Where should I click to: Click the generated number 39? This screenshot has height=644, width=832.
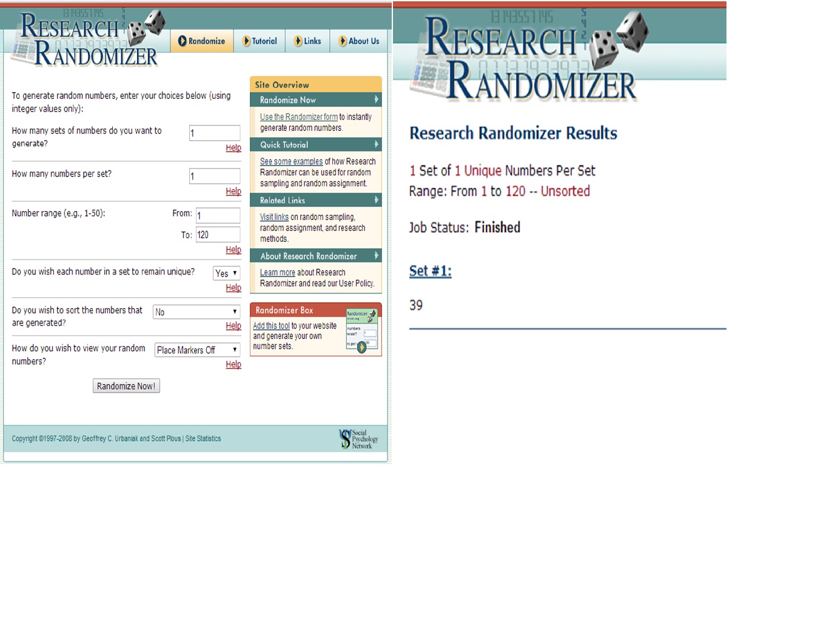[x=416, y=306]
